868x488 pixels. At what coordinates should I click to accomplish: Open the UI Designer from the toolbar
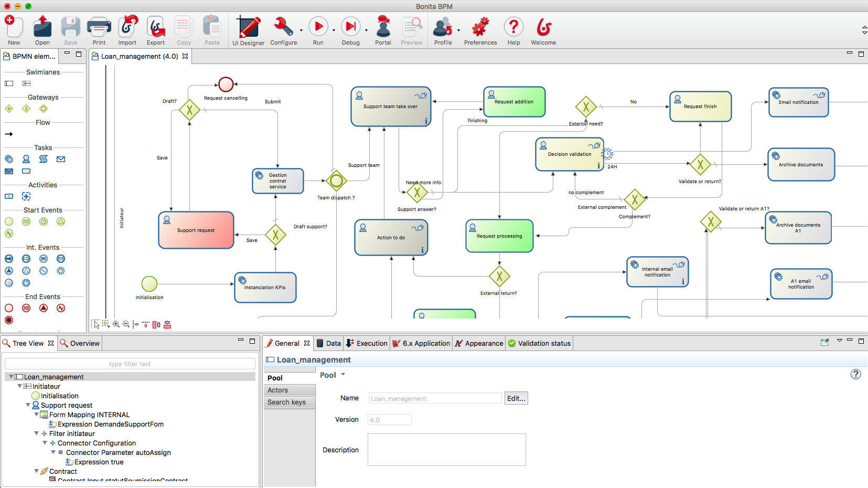(248, 31)
